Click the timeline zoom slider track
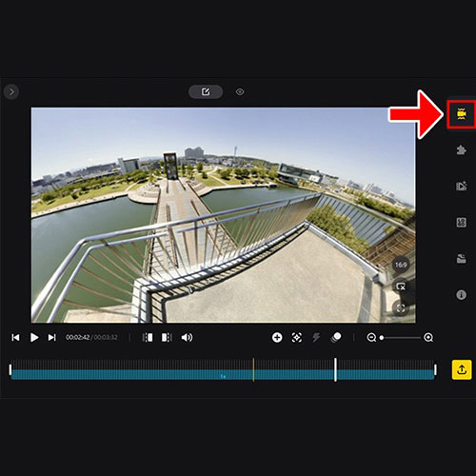476x476 pixels. point(401,338)
